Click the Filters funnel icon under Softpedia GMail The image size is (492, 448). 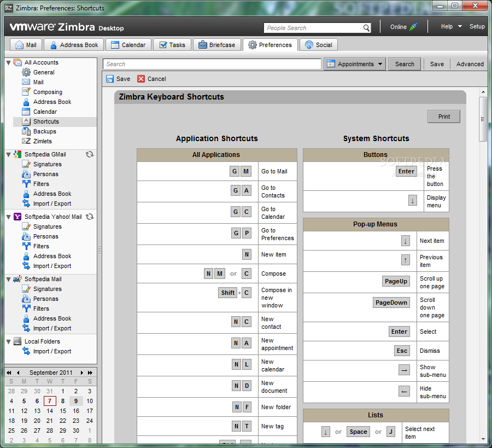coord(26,184)
